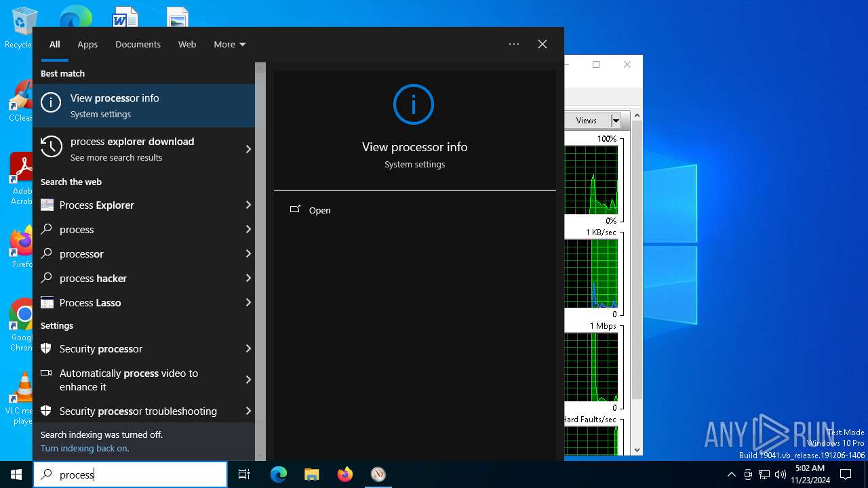
Task: Switch to the Web search tab
Action: point(187,44)
